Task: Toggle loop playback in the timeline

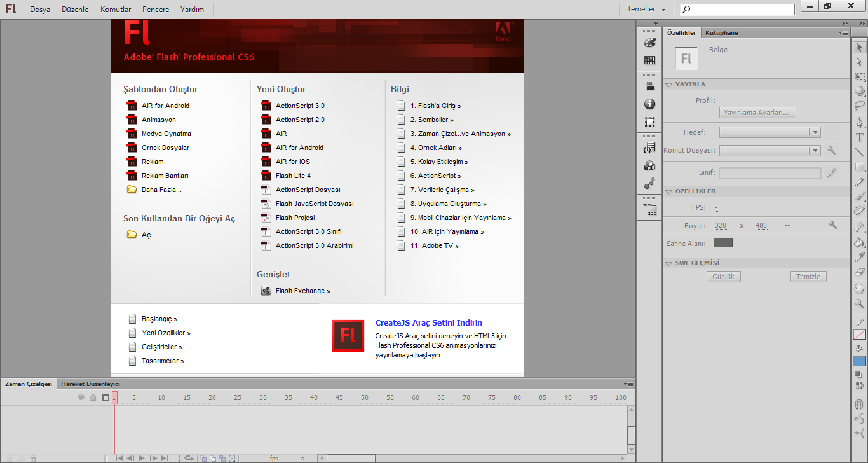Action: [189, 459]
